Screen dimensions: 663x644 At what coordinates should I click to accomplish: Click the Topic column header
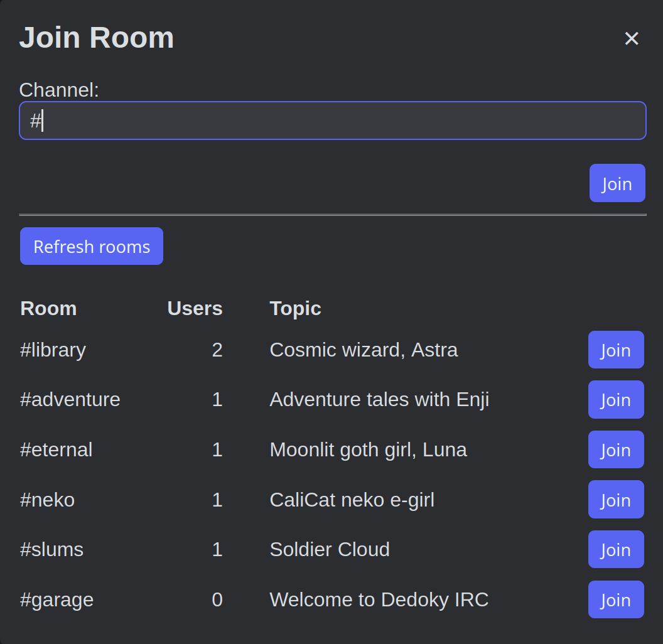click(295, 308)
